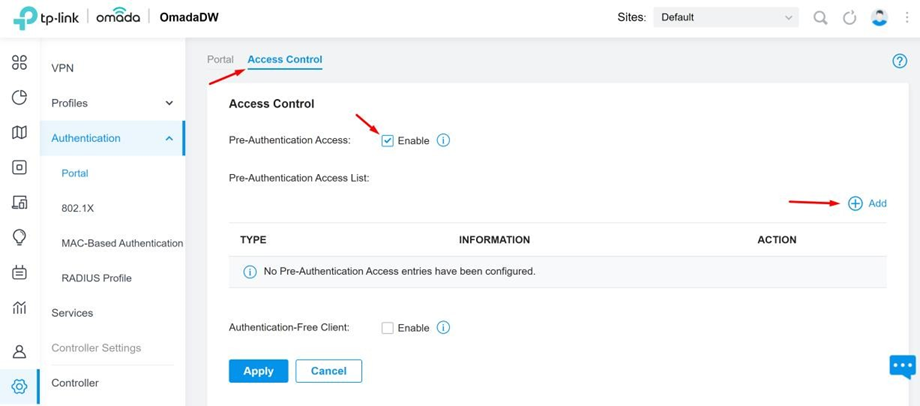Switch to the Portal tab

220,60
